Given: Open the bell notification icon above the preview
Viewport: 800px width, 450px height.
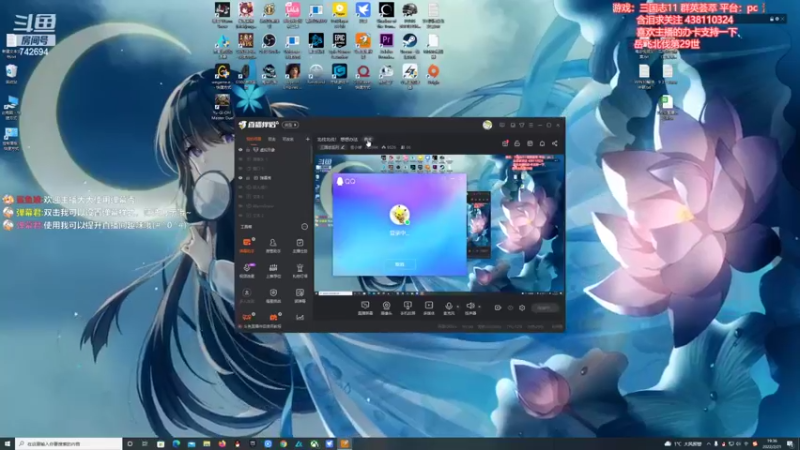Looking at the screenshot, I should (x=542, y=144).
